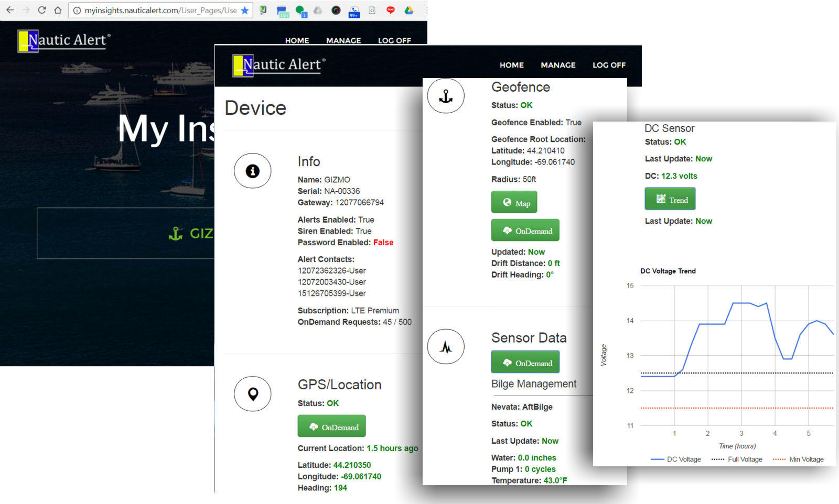Click the Password Enabled False value
The height and width of the screenshot is (504, 839).
click(383, 243)
